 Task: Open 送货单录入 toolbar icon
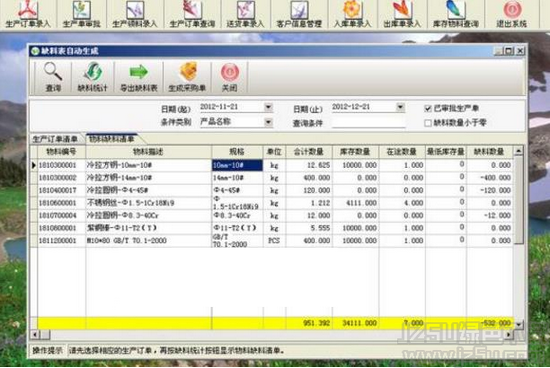(x=245, y=14)
